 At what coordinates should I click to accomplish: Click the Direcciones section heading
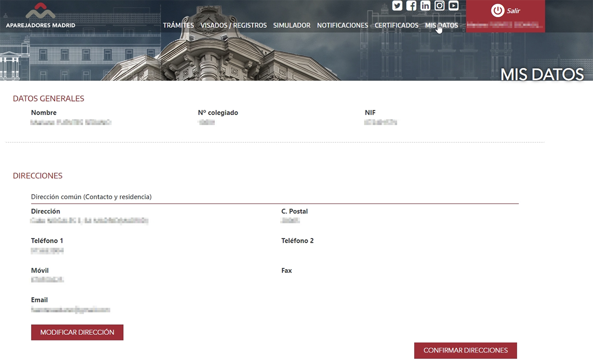pos(37,176)
